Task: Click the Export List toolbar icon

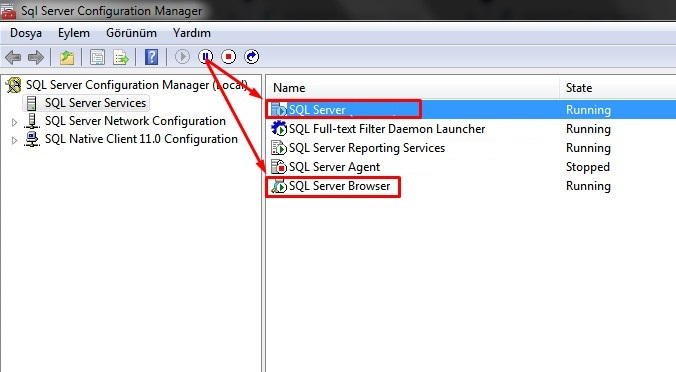Action: pos(121,57)
